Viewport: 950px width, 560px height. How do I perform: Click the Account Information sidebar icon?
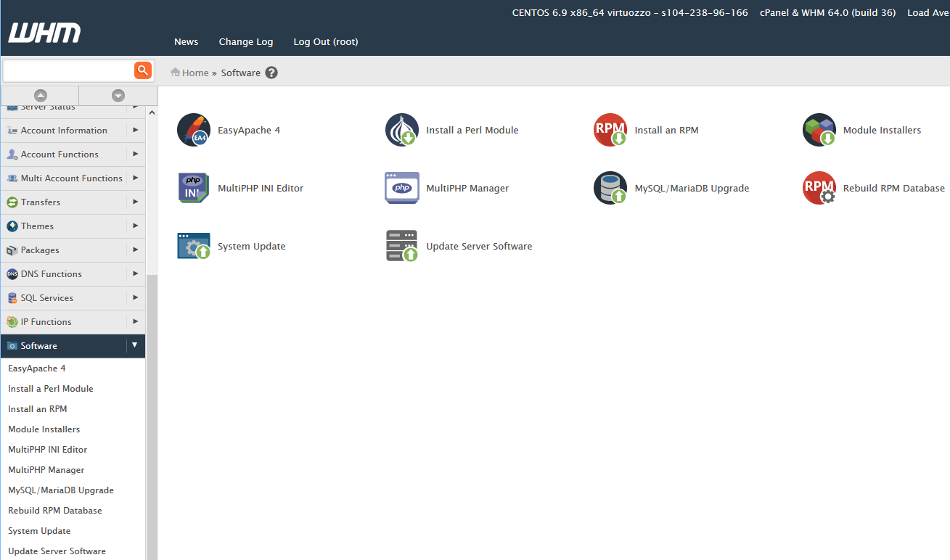(12, 131)
